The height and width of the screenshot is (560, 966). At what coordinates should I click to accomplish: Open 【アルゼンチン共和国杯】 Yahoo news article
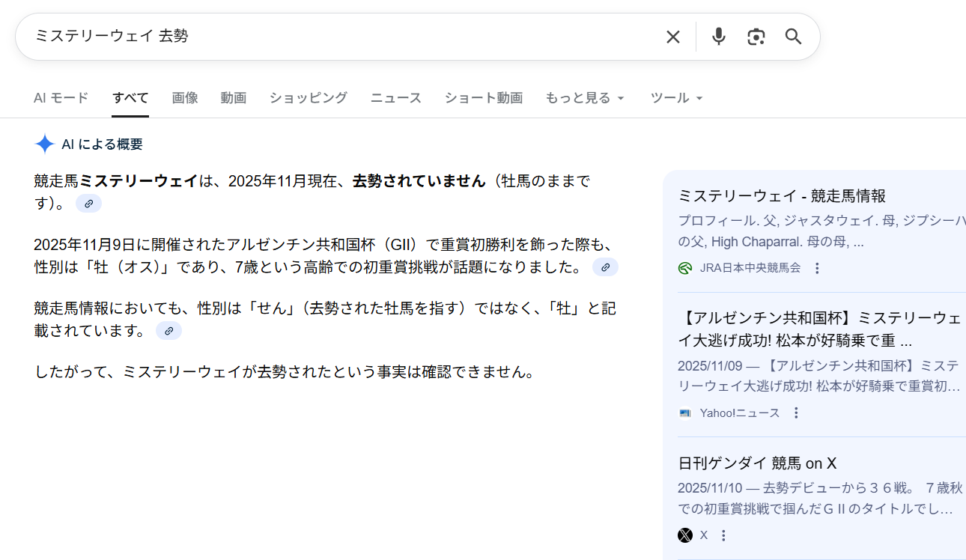click(819, 329)
